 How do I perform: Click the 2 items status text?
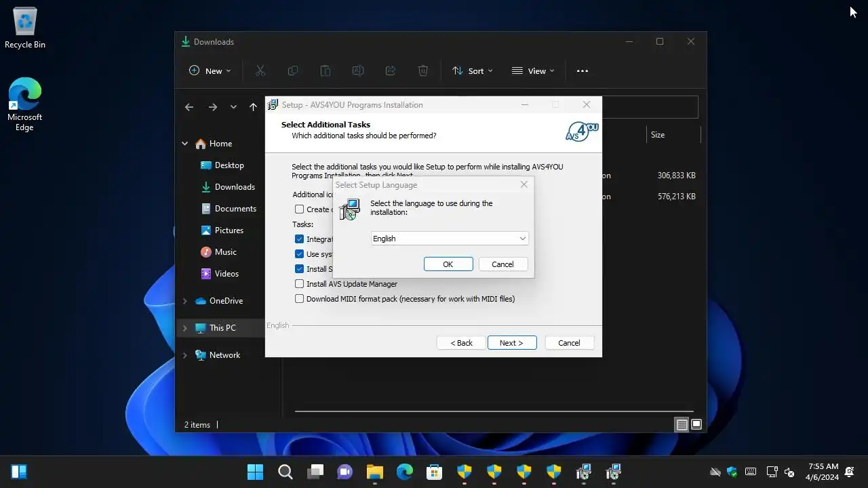[197, 425]
